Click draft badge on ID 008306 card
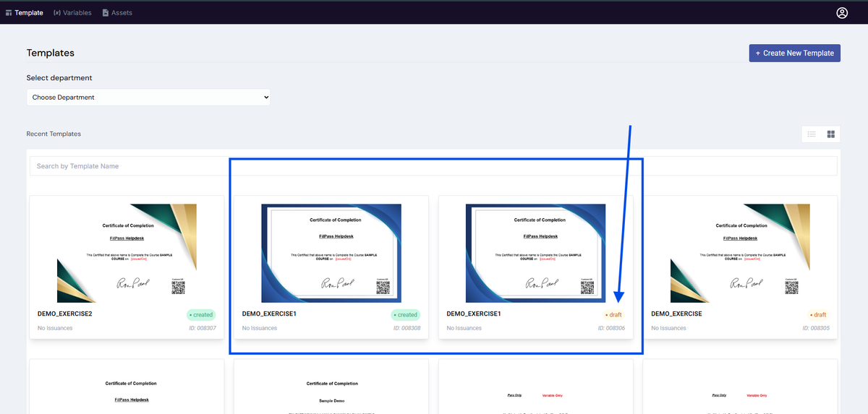The width and height of the screenshot is (868, 414). point(613,315)
